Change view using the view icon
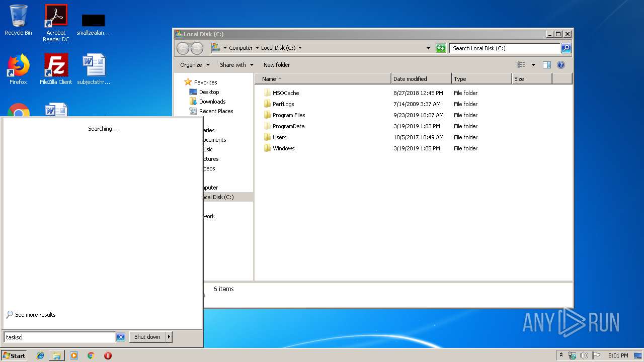 tap(521, 65)
